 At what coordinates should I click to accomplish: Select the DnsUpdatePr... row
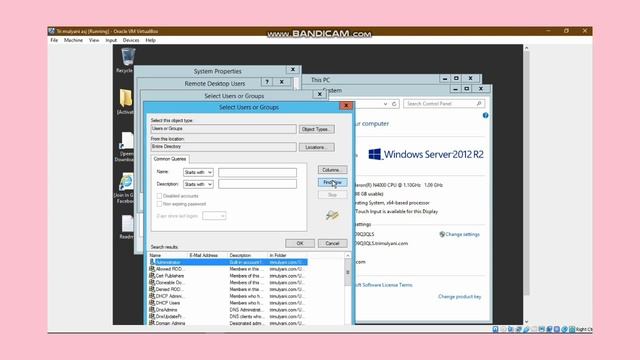coord(228,316)
